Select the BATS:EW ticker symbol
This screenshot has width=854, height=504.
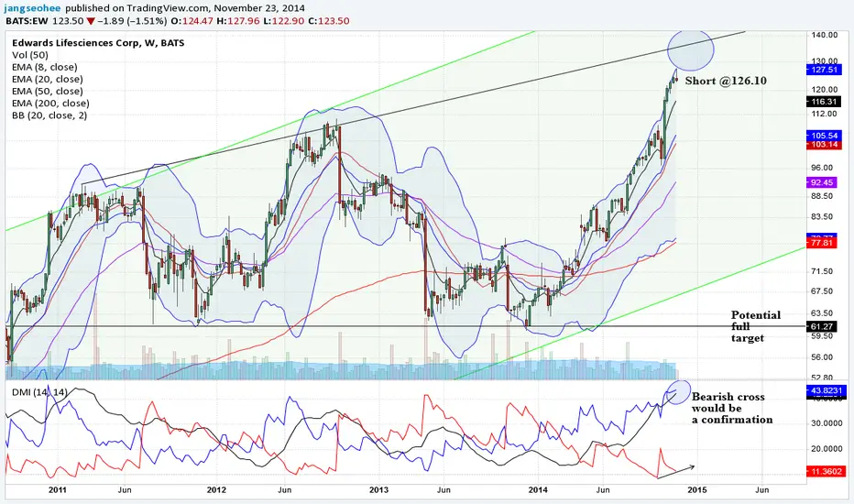(27, 21)
